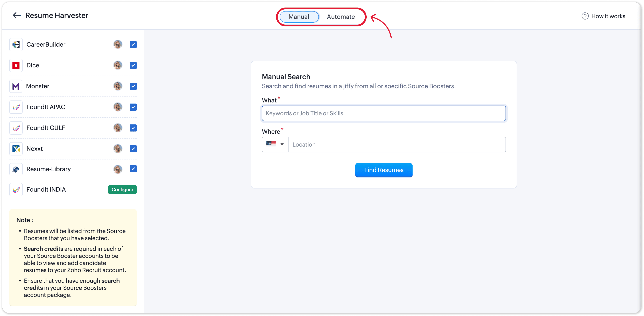Click the user avatar next to FoundIt APAC
This screenshot has height=316, width=644.
118,107
